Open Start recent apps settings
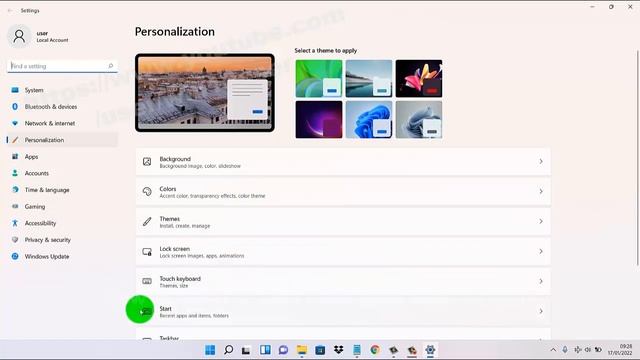 [x=343, y=311]
